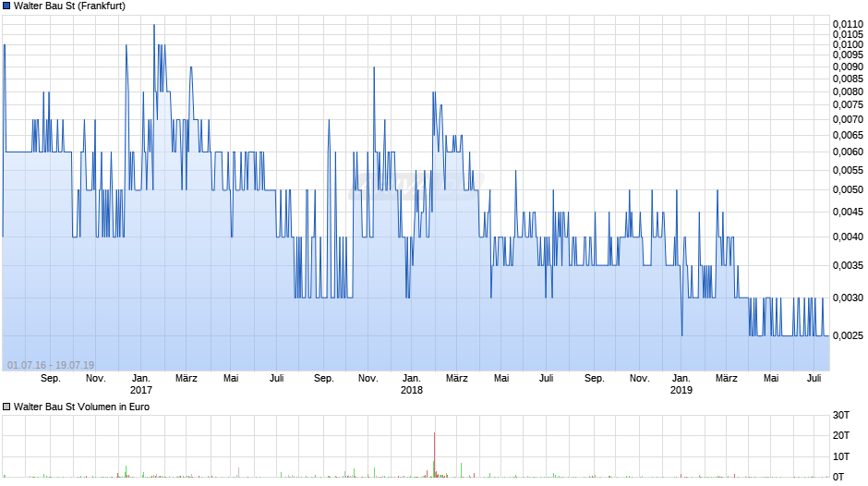
Task: Click the volume axis label 20T
Action: click(x=841, y=435)
